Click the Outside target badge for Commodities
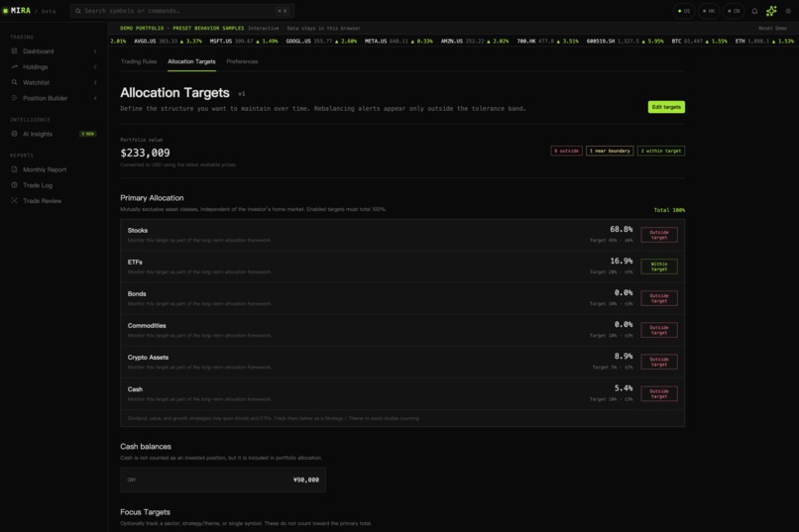Screen dimensions: 799x532 pyautogui.click(x=659, y=330)
